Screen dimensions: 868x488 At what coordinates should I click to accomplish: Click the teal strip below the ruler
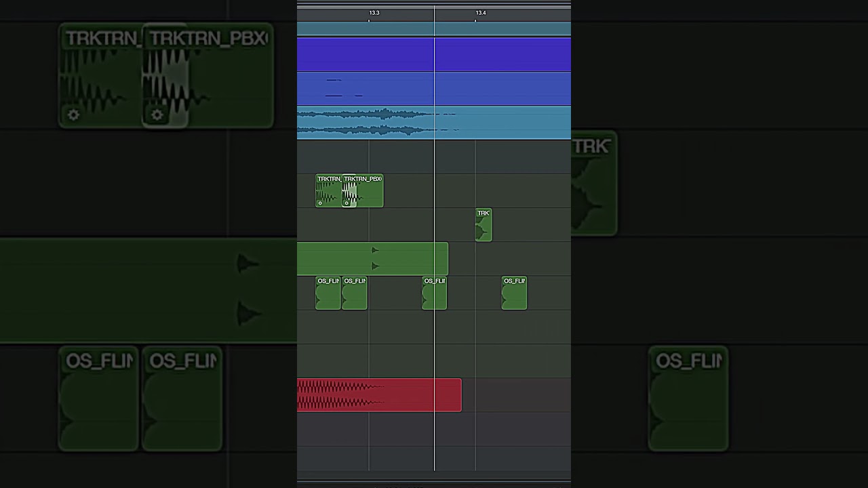(434, 28)
